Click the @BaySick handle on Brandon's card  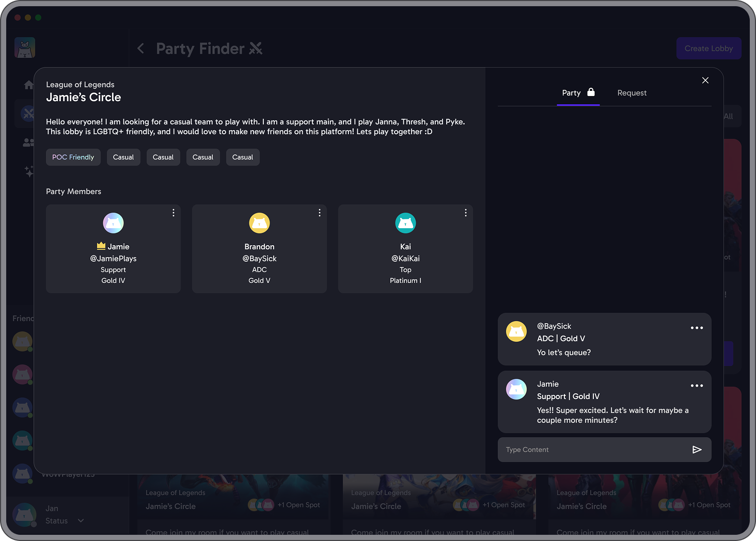point(260,259)
